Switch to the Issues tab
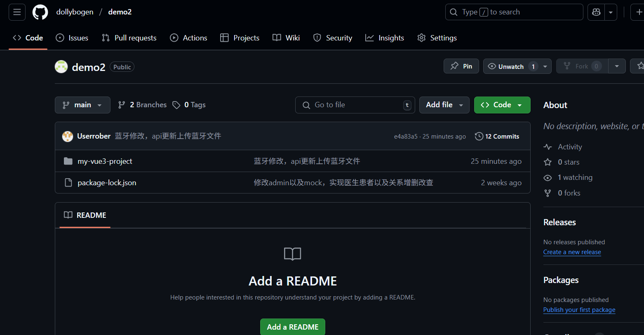 click(72, 38)
